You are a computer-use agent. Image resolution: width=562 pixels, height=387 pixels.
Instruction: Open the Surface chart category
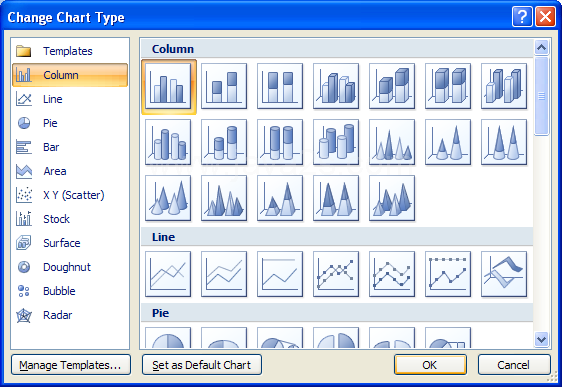70,243
